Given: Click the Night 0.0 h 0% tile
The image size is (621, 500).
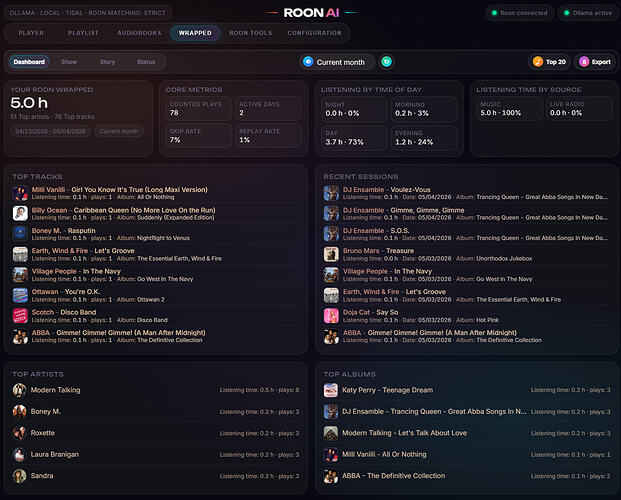Looking at the screenshot, I should [x=354, y=109].
